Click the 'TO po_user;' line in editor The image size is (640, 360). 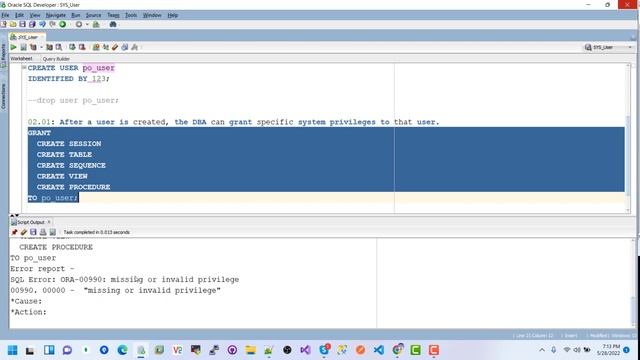pyautogui.click(x=53, y=198)
